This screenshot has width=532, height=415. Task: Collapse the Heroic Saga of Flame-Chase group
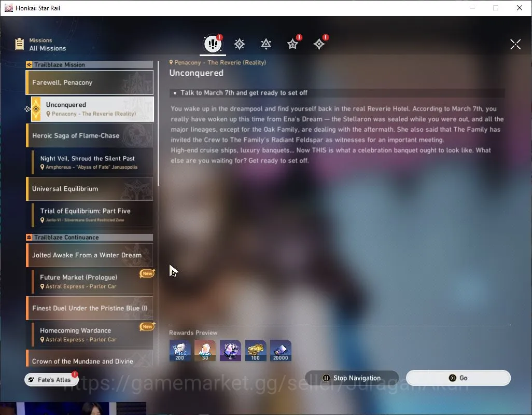[x=90, y=135]
